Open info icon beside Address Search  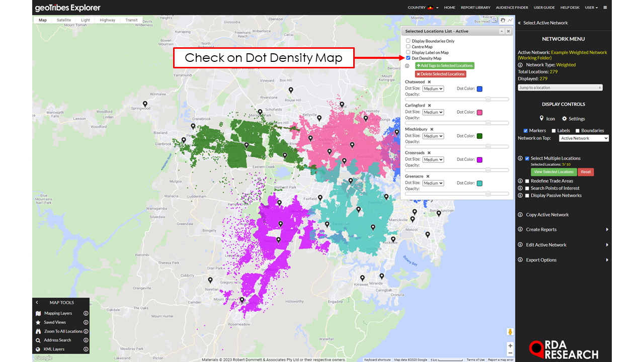coord(86,340)
